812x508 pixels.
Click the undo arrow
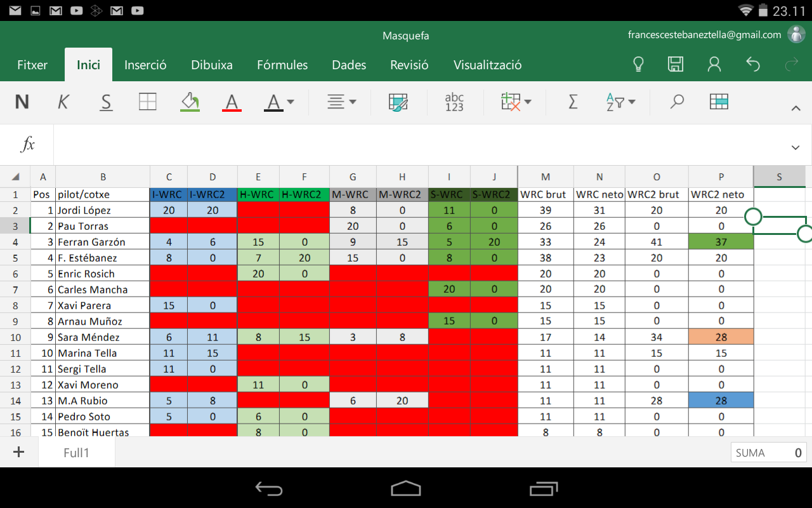point(753,64)
